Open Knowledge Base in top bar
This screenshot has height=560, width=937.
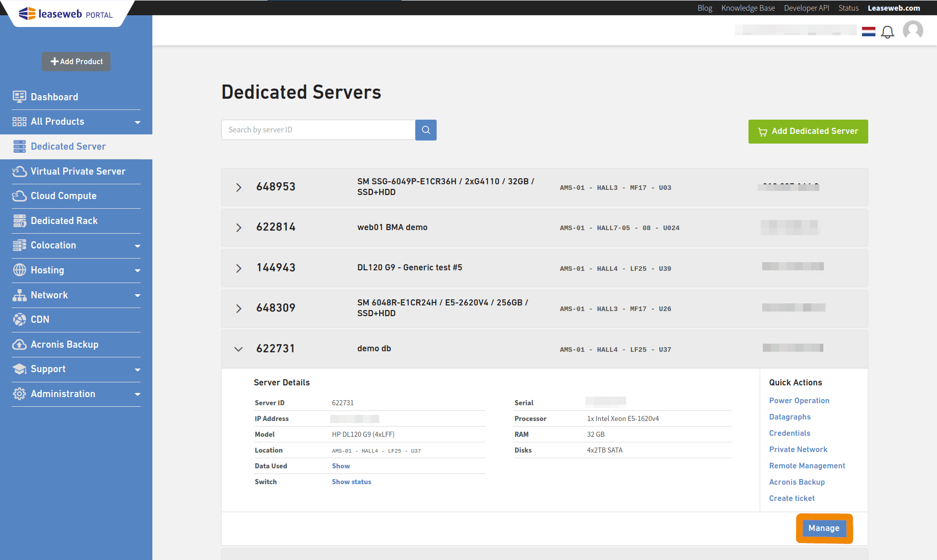747,8
